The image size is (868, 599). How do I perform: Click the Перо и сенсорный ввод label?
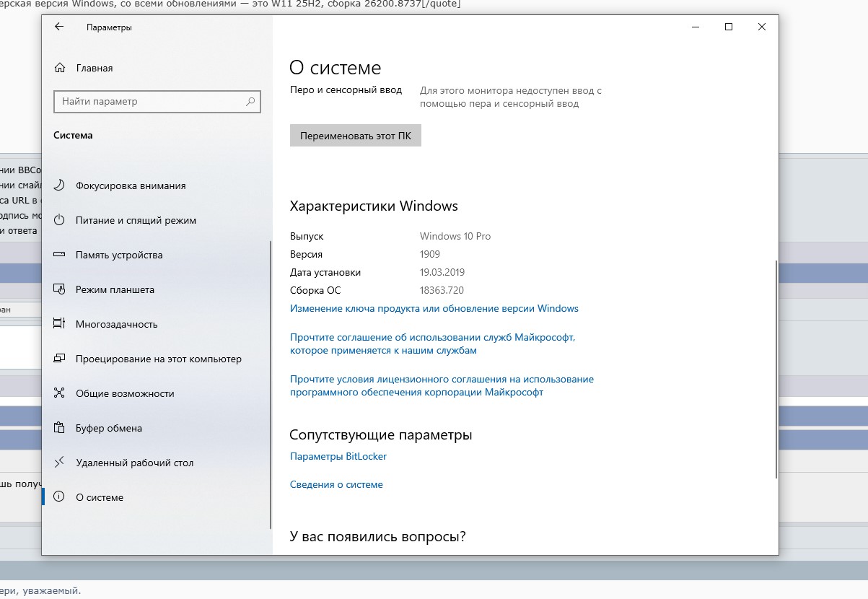346,90
